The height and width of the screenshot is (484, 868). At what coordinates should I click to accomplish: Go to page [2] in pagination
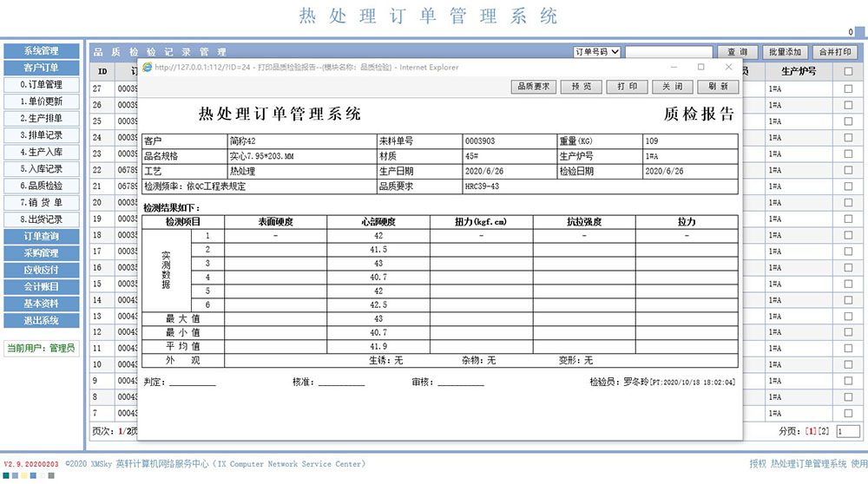coord(824,431)
